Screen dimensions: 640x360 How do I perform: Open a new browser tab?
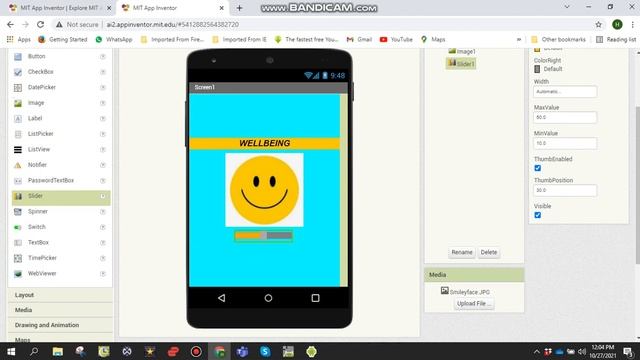(x=239, y=8)
